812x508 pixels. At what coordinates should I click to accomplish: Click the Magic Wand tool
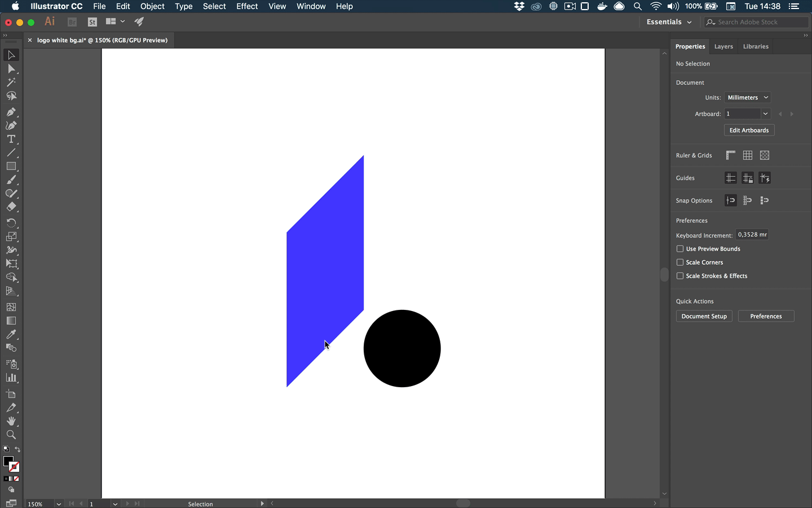tap(11, 82)
